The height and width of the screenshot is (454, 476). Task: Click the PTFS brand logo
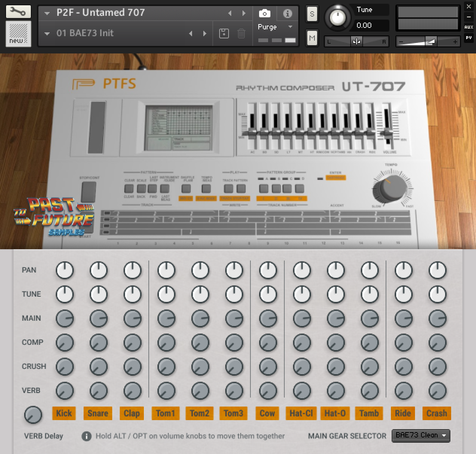[x=104, y=84]
